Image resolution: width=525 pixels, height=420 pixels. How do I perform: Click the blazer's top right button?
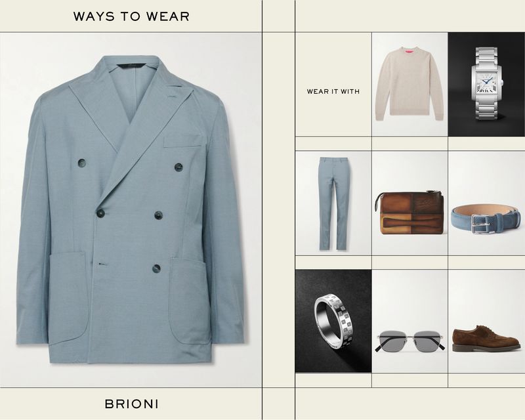point(178,167)
